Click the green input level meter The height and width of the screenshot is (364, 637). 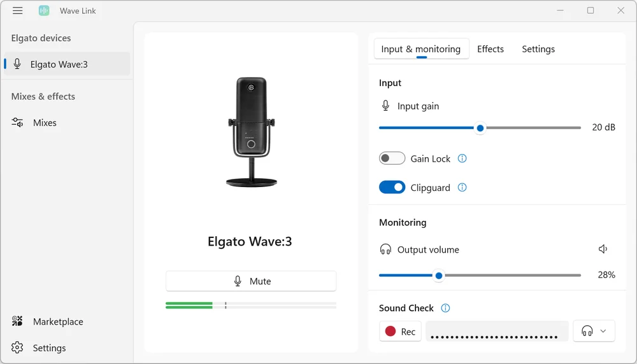[251, 305]
